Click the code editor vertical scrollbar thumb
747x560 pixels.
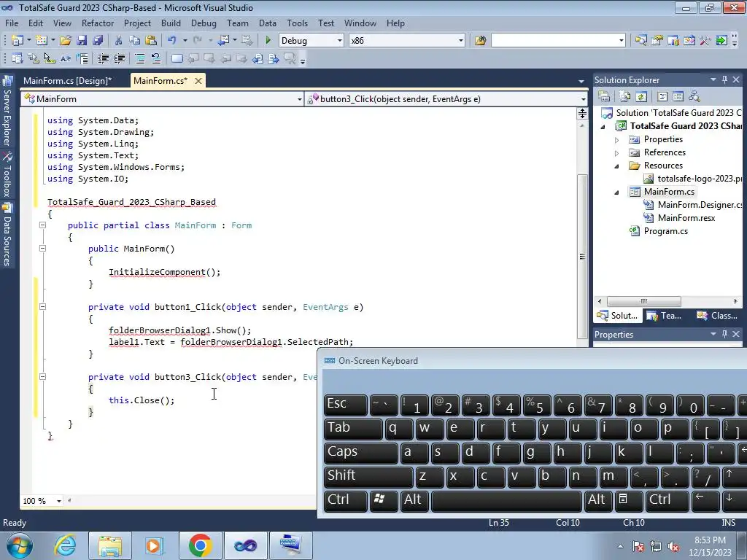click(x=582, y=256)
